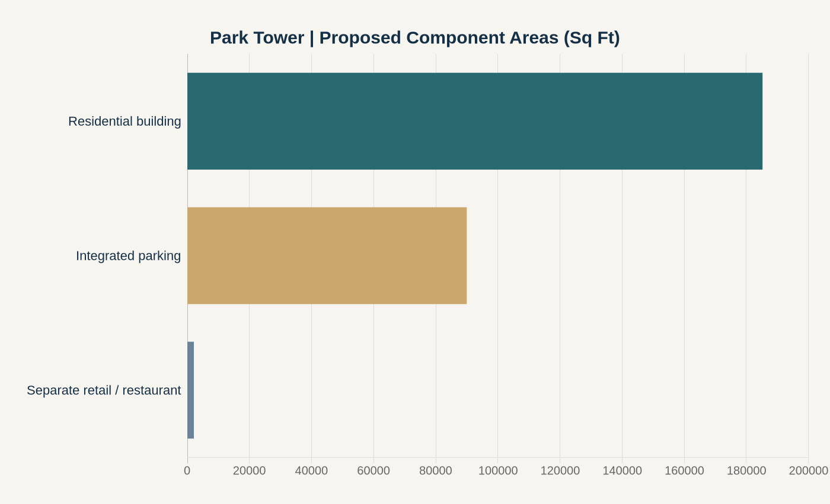
Task: Click the axis tick label '100000'
Action: (498, 471)
